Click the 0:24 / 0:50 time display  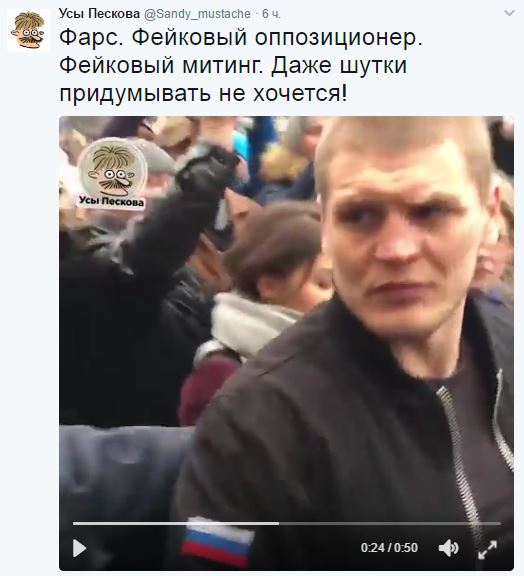coord(389,548)
